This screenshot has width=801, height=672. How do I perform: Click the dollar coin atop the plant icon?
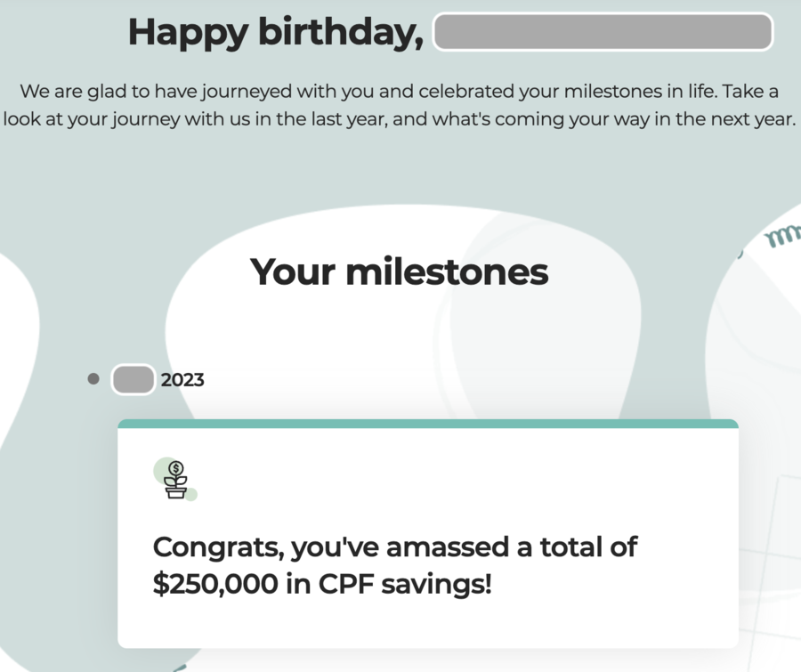175,468
